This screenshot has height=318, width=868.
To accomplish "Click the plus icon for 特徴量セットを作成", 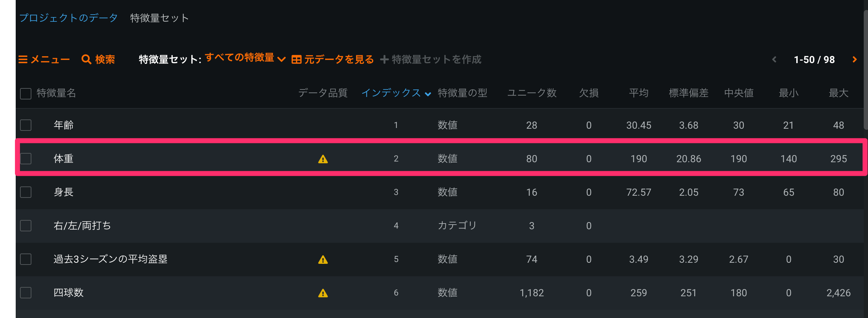I will (x=384, y=60).
